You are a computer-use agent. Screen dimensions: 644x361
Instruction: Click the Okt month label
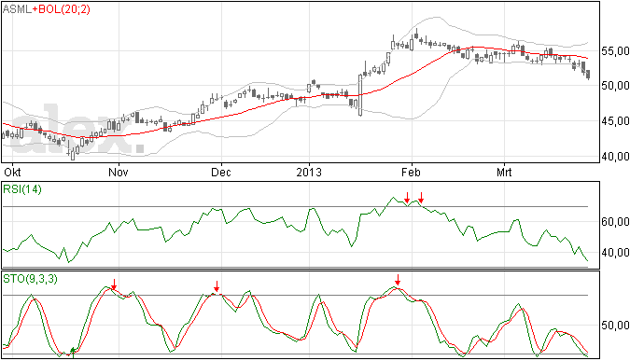pyautogui.click(x=12, y=172)
